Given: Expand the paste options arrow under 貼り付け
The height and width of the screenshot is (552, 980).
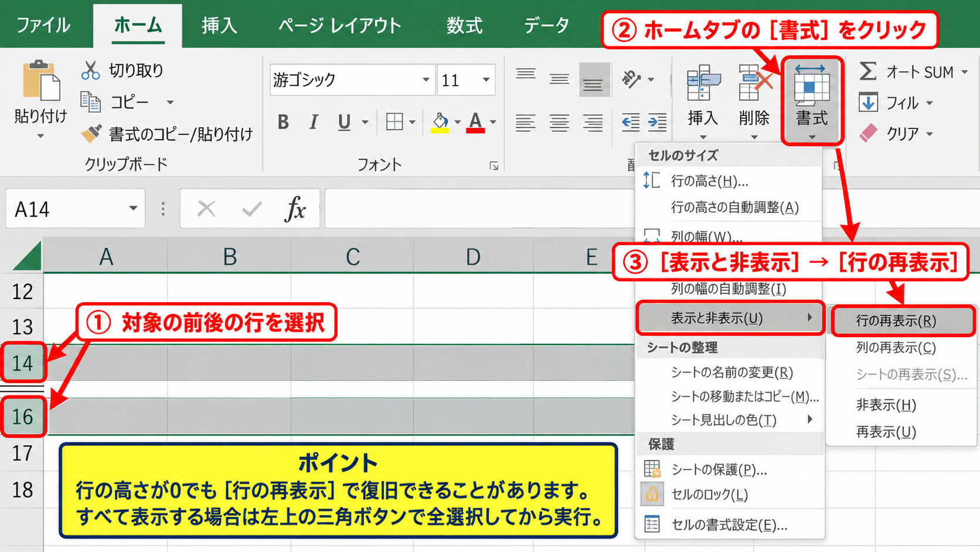Looking at the screenshot, I should 40,136.
